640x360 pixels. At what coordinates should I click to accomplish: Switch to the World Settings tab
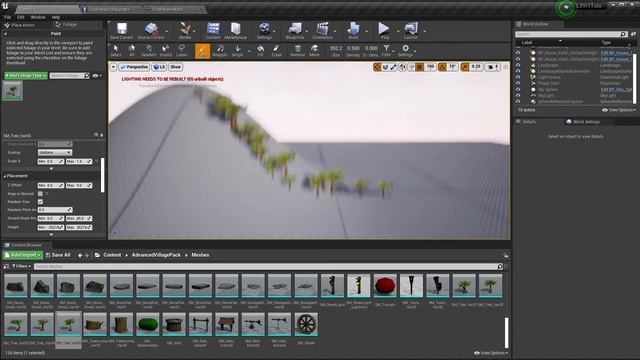(586, 122)
